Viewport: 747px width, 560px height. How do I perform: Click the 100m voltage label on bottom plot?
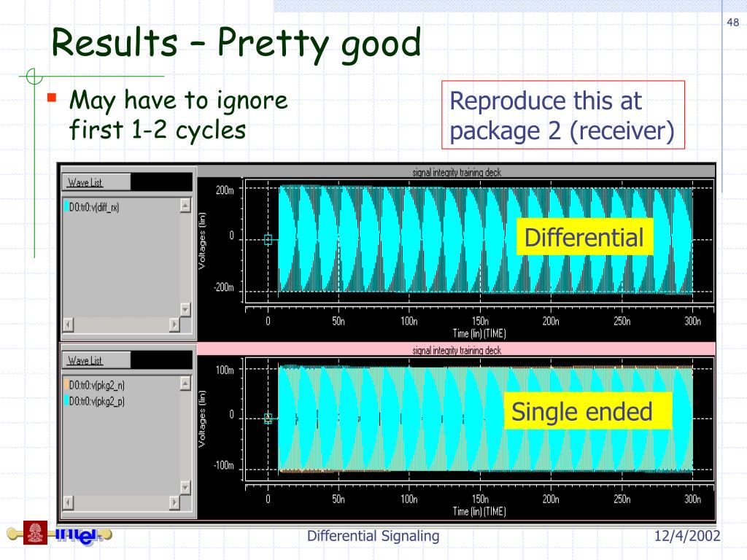tap(225, 370)
